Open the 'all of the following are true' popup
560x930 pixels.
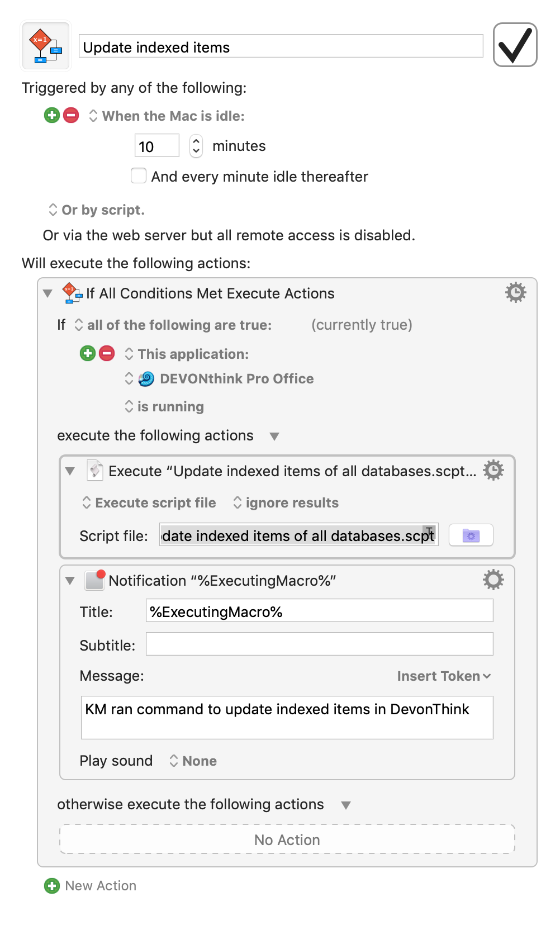coord(173,325)
